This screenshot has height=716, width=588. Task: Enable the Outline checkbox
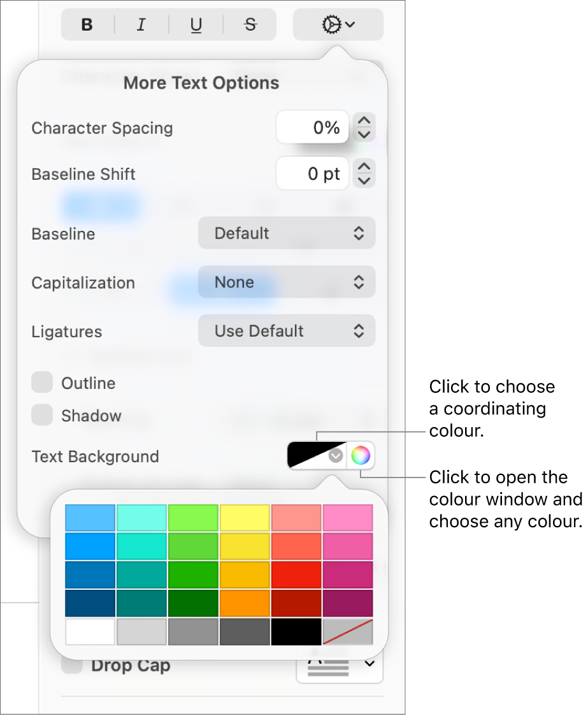click(x=42, y=382)
